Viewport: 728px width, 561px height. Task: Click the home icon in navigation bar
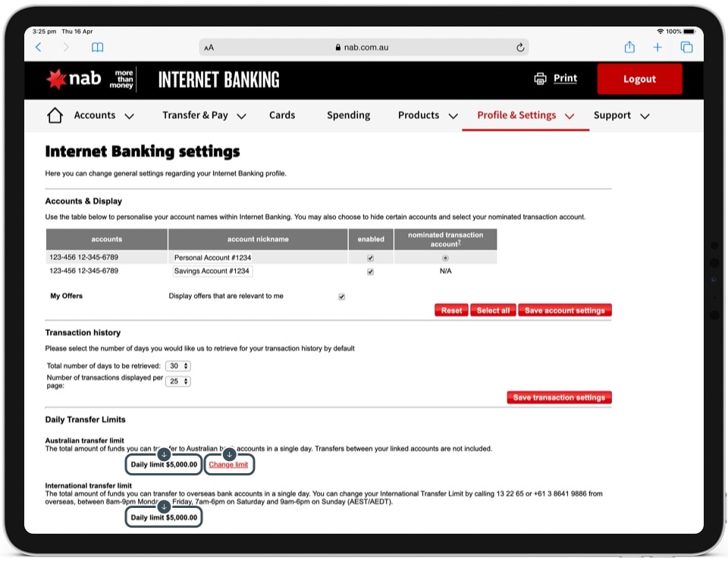[x=55, y=115]
